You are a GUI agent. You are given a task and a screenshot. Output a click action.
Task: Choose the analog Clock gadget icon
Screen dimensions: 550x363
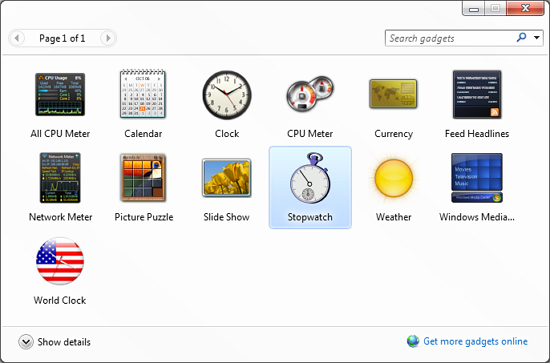click(x=227, y=95)
